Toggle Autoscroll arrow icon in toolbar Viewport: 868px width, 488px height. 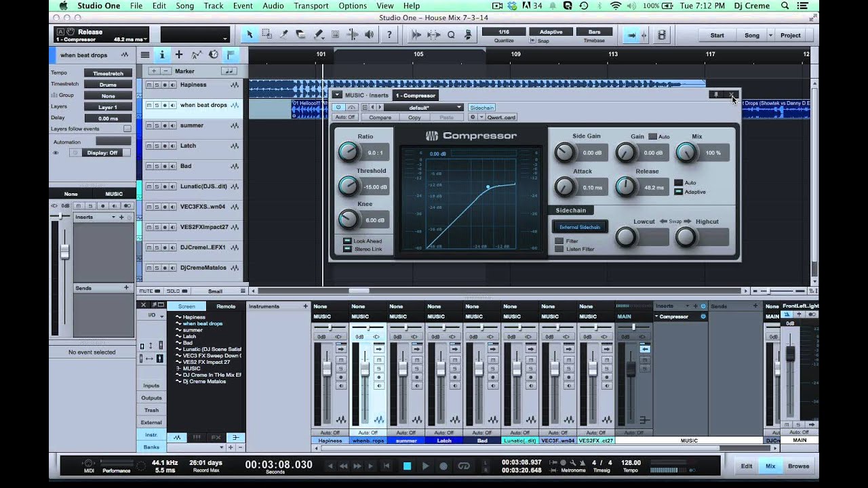tap(632, 35)
